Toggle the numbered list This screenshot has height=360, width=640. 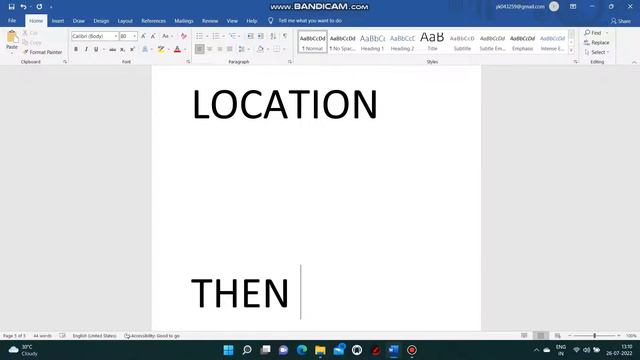(x=216, y=36)
